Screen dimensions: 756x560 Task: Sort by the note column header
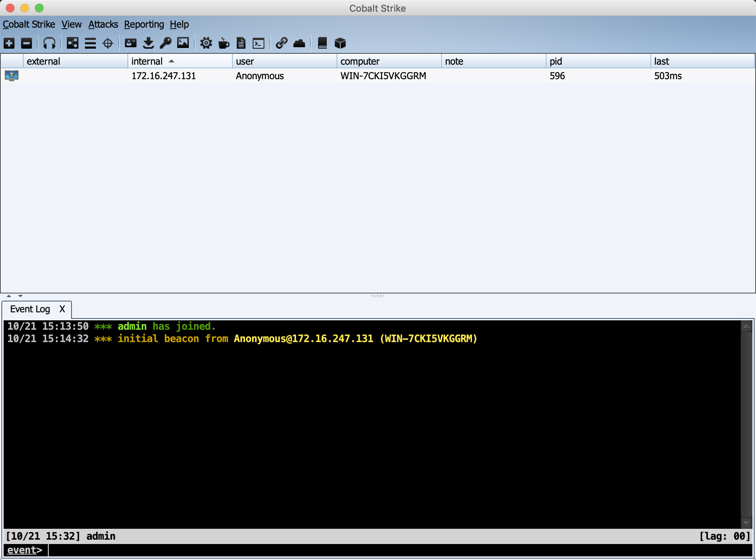coord(494,61)
